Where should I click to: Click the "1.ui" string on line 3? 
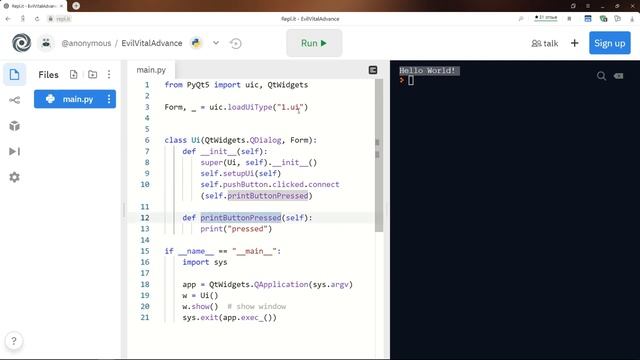(x=290, y=107)
